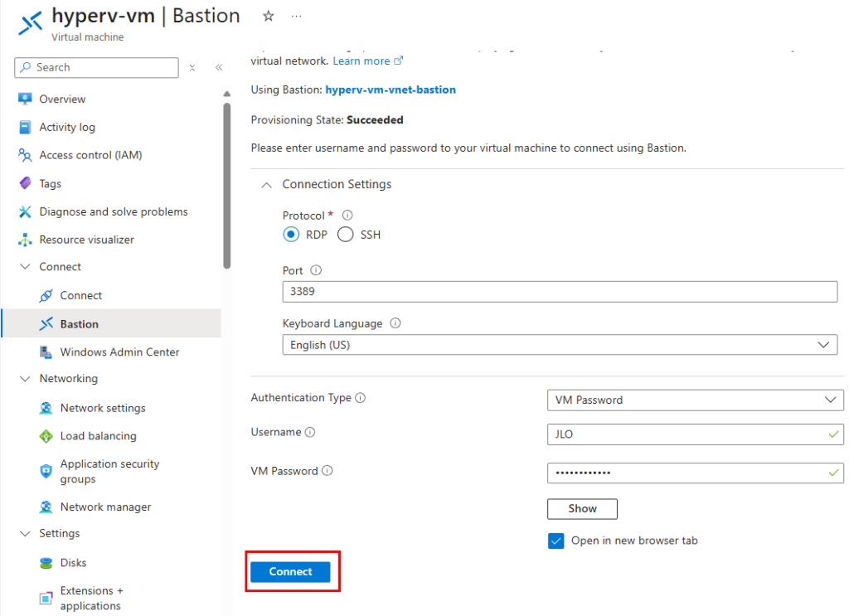Screen dimensions: 849x616
Task: Open Windows Admin Center page
Action: click(119, 352)
